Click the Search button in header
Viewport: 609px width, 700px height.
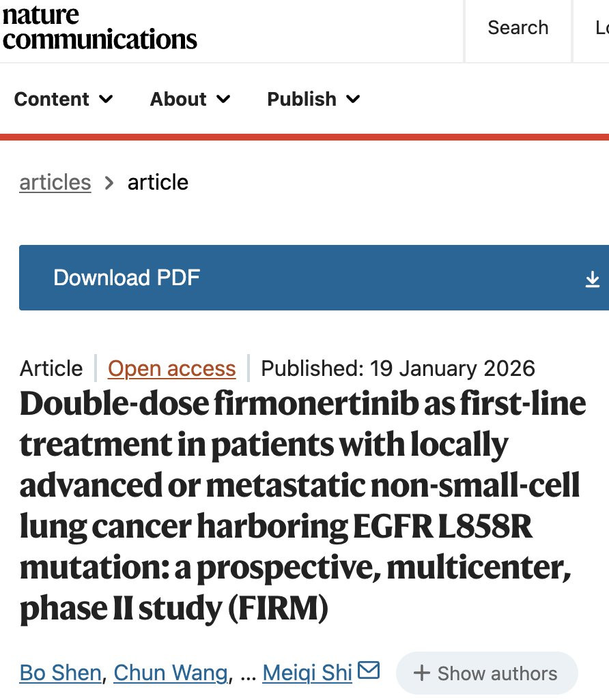coord(518,28)
